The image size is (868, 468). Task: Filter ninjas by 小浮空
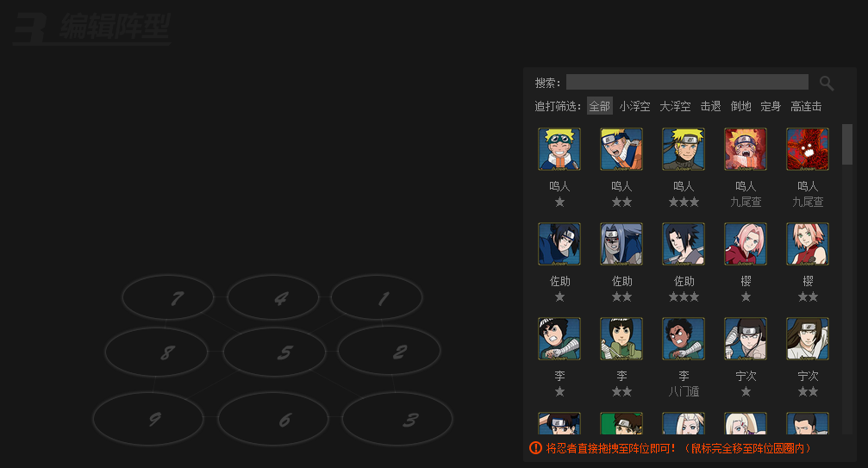coord(635,106)
